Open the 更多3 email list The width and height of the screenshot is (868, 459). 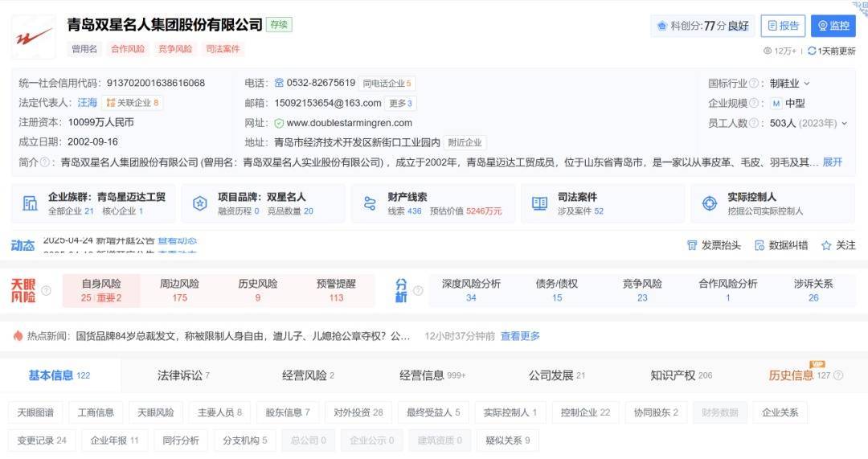(x=401, y=103)
